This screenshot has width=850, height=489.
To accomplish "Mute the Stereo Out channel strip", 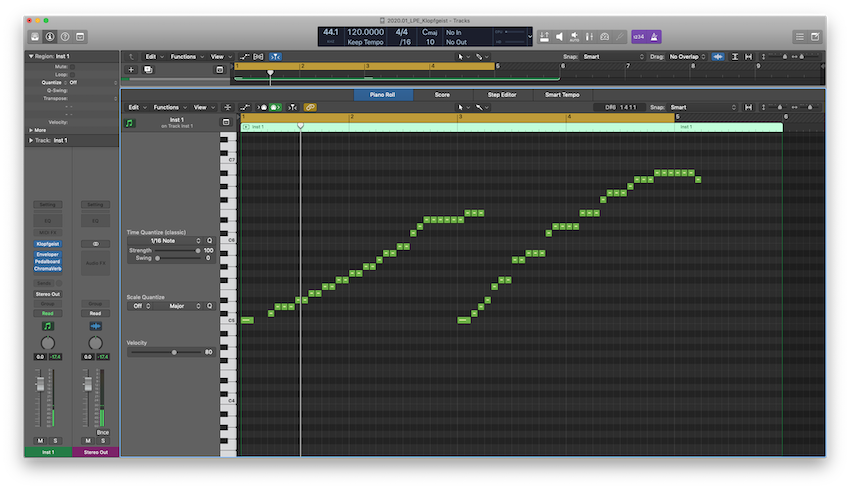I will click(88, 441).
